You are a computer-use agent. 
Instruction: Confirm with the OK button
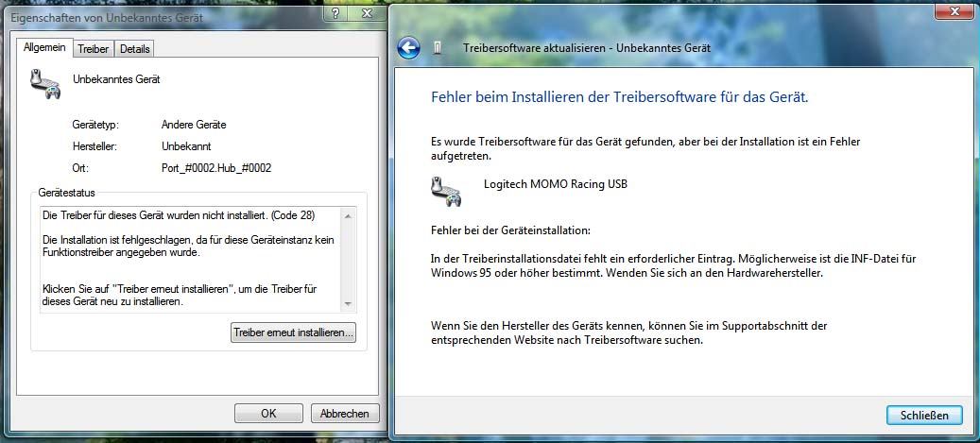(268, 413)
